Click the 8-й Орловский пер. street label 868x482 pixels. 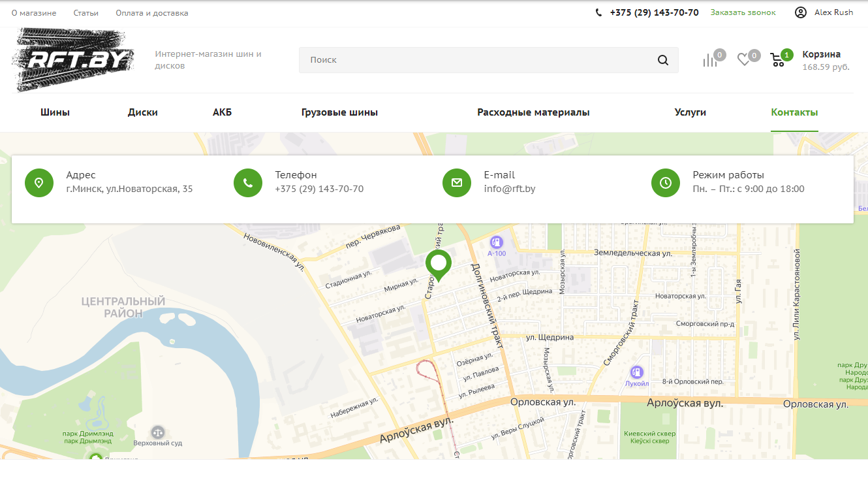point(692,381)
